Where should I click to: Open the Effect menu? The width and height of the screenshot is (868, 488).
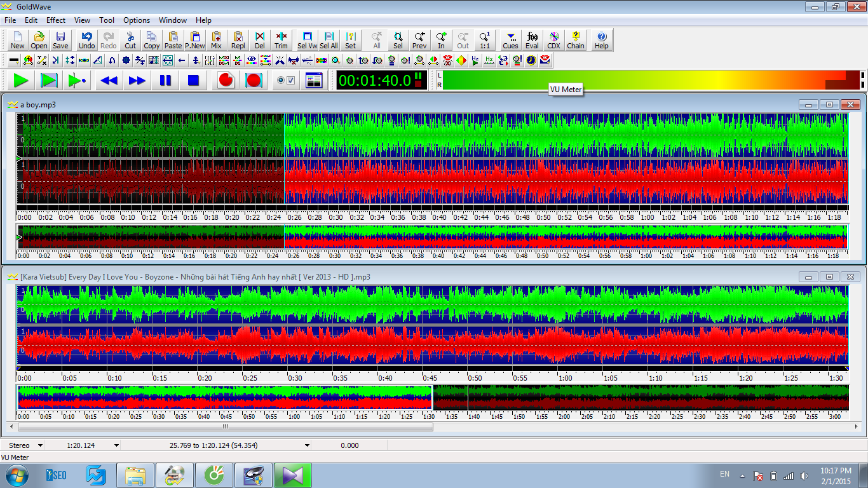(x=56, y=20)
